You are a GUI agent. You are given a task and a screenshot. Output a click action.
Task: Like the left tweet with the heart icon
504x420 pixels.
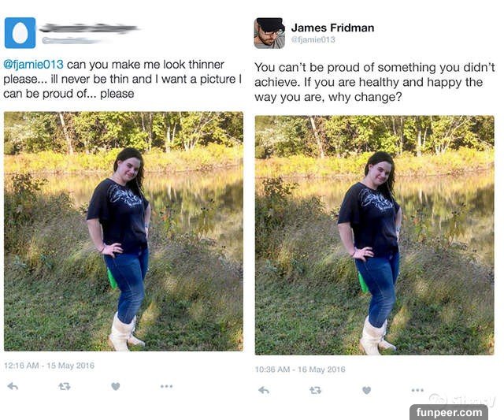[x=116, y=386]
